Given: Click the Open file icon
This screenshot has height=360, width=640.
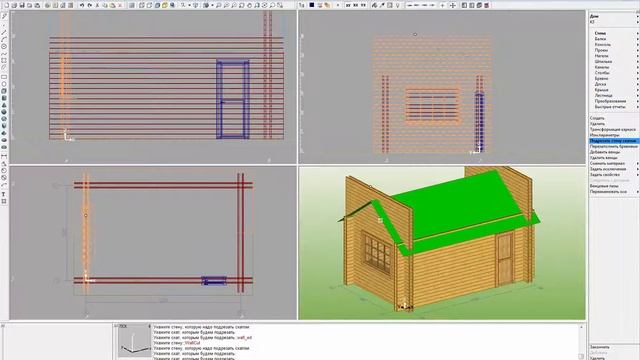Looking at the screenshot, I should point(14,5).
